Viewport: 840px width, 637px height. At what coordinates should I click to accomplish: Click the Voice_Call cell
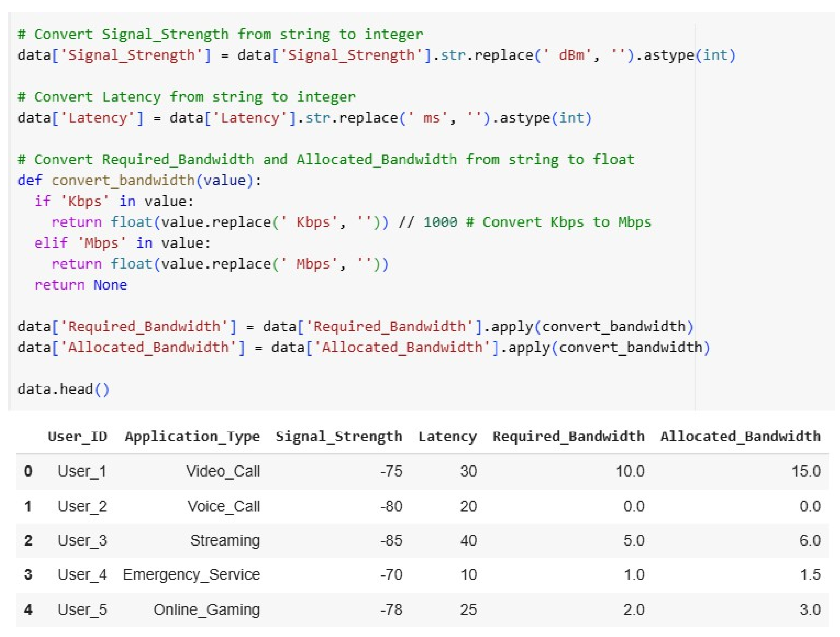(224, 506)
